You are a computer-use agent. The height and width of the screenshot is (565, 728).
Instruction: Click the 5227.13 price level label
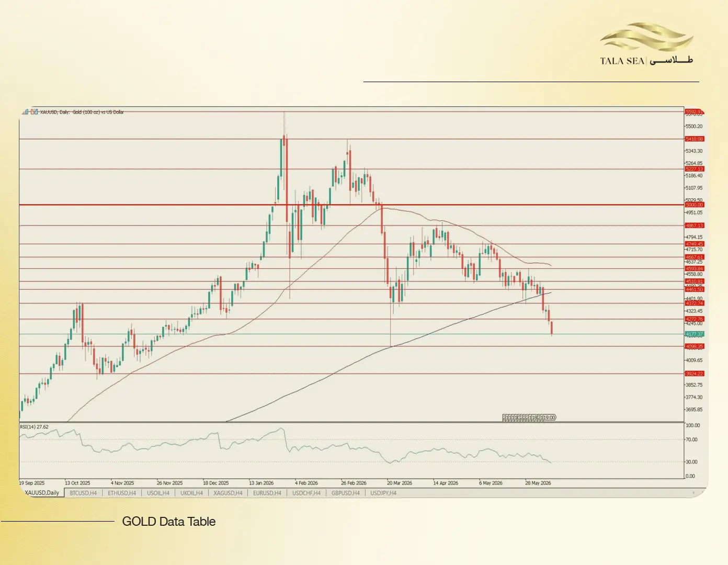[695, 169]
